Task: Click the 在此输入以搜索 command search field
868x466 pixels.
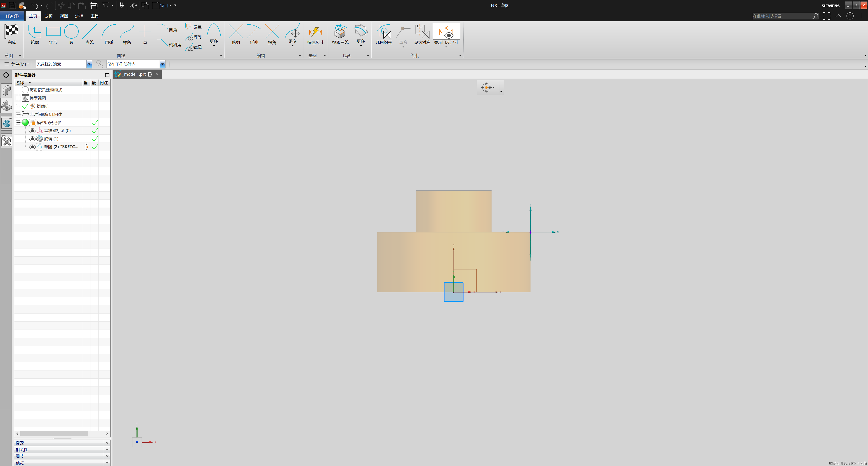Action: pos(782,16)
